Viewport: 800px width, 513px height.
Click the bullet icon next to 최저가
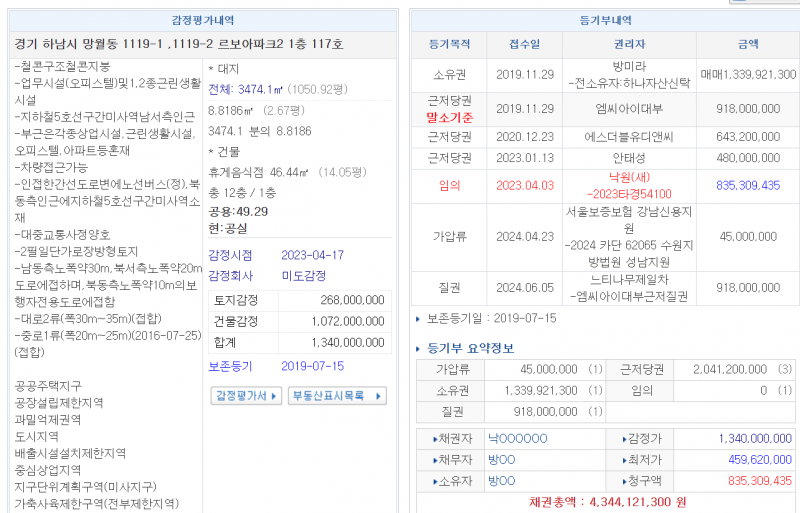624,460
